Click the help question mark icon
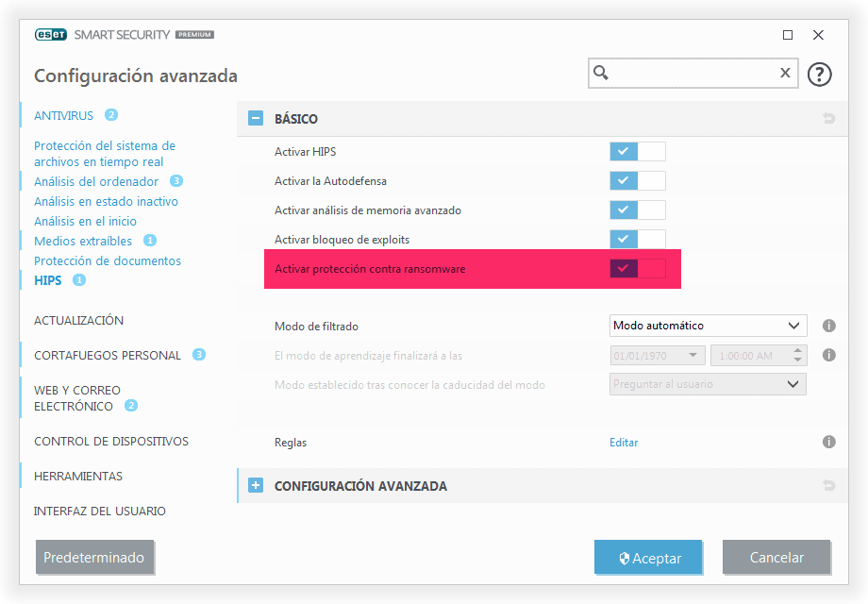 [820, 74]
